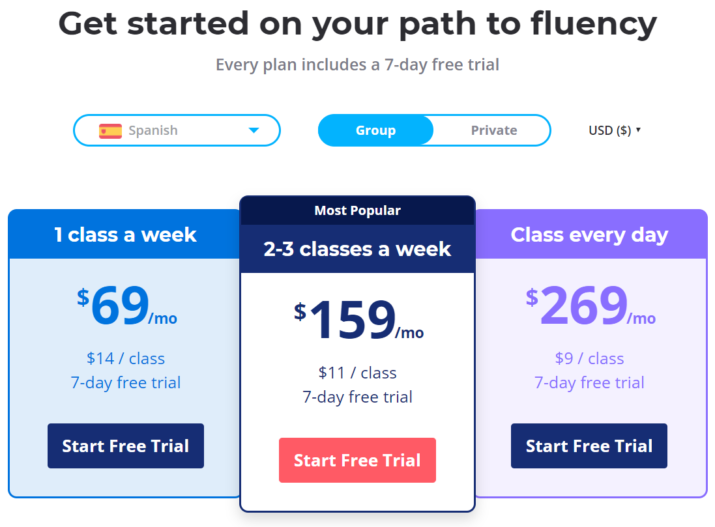Select the Spanish language field

pos(176,130)
